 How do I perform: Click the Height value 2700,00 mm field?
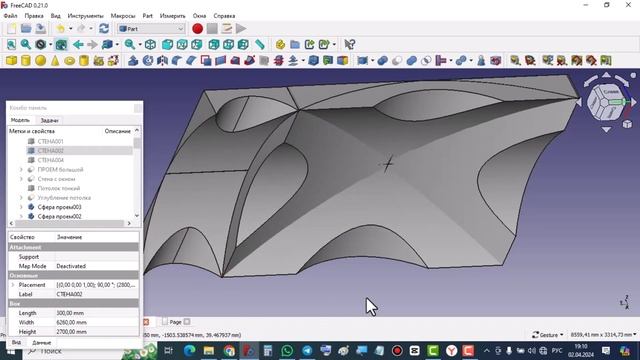click(x=97, y=332)
